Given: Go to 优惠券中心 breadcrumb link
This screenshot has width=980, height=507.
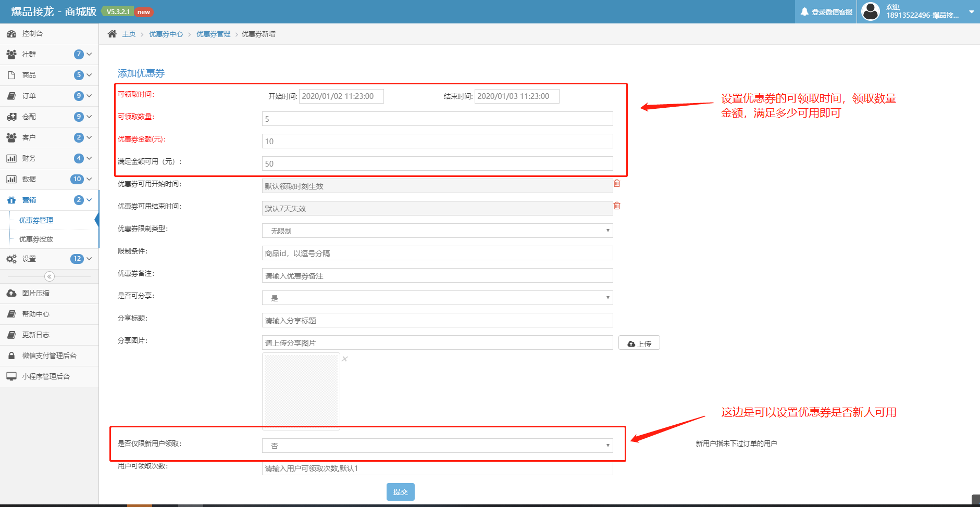Looking at the screenshot, I should (166, 34).
